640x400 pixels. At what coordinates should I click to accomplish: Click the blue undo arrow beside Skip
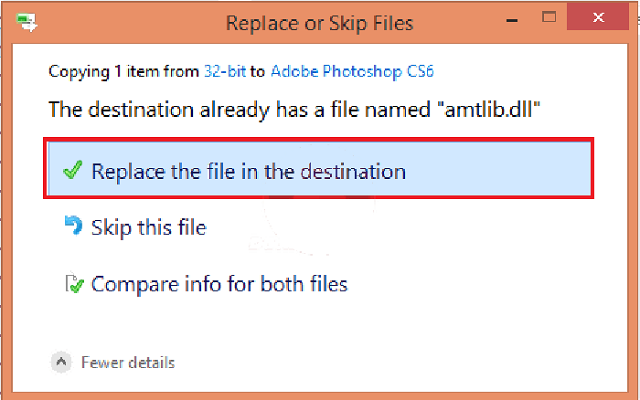[73, 225]
